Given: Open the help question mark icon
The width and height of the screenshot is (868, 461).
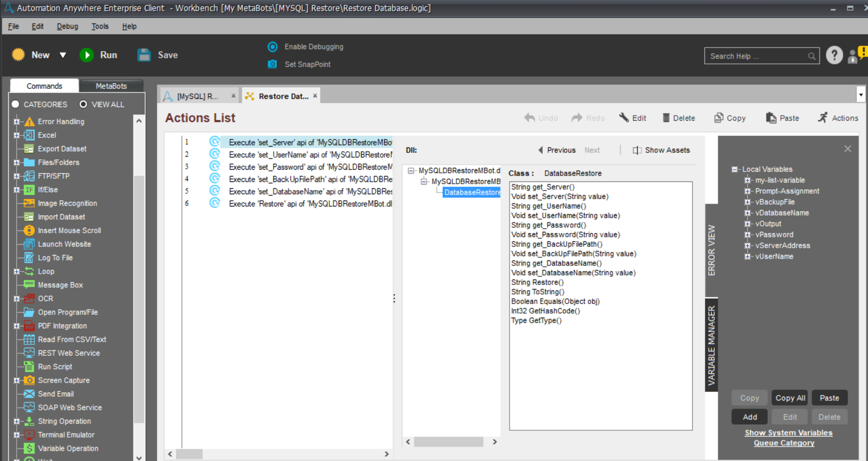Looking at the screenshot, I should (834, 55).
